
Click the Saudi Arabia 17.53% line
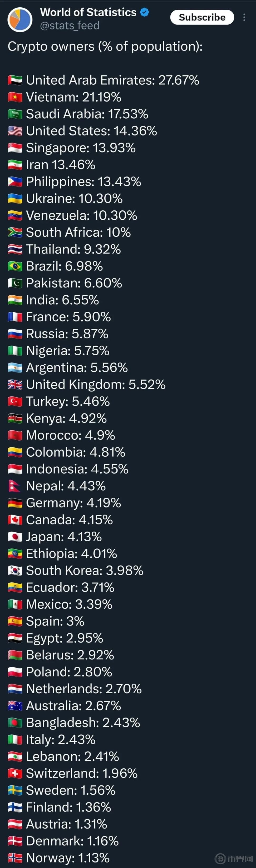pyautogui.click(x=87, y=114)
